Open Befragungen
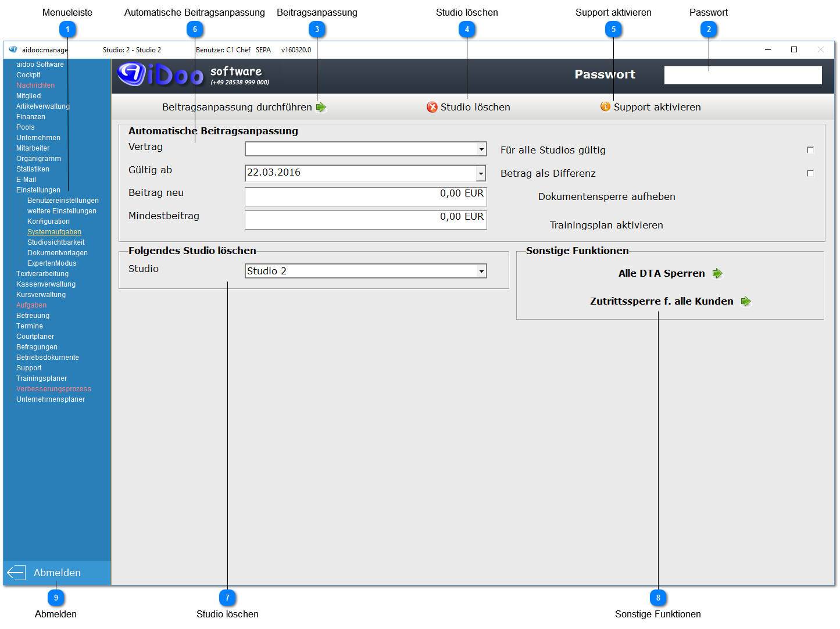 (x=37, y=347)
